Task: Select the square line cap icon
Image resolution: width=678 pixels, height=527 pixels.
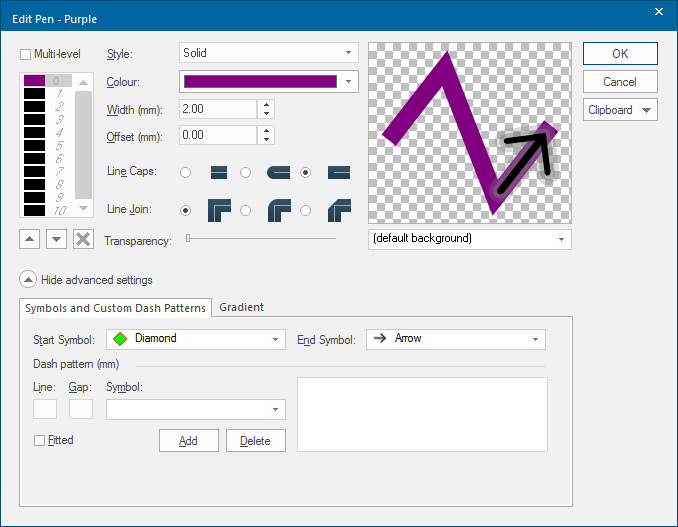Action: pyautogui.click(x=339, y=172)
